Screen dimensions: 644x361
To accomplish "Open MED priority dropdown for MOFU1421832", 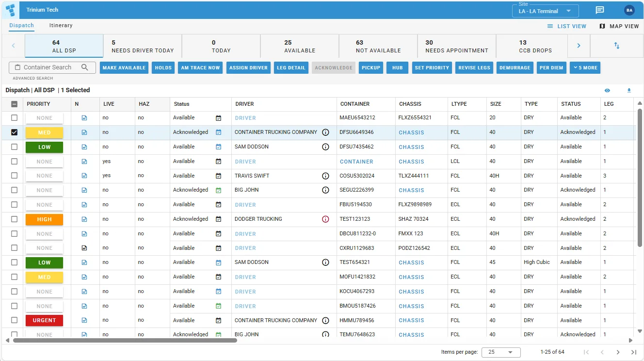I will (44, 277).
